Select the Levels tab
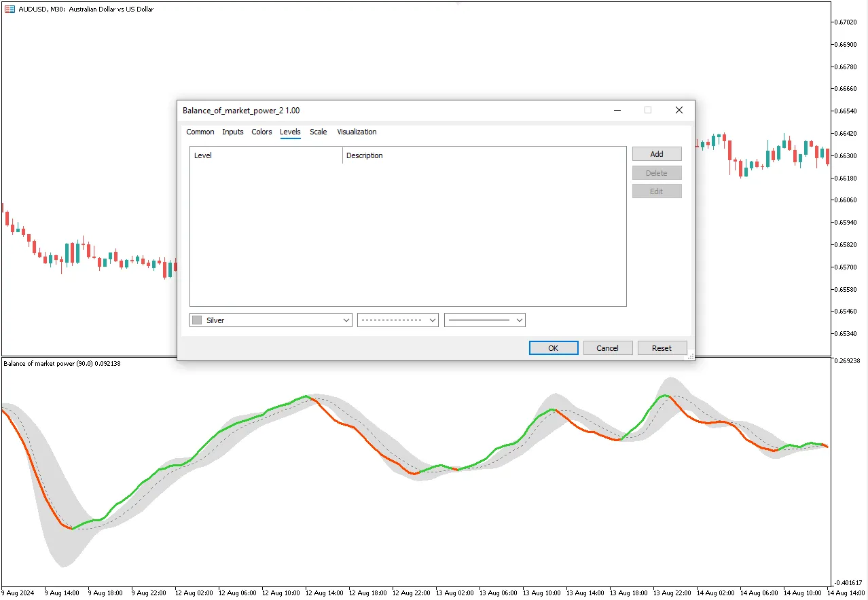 (290, 132)
